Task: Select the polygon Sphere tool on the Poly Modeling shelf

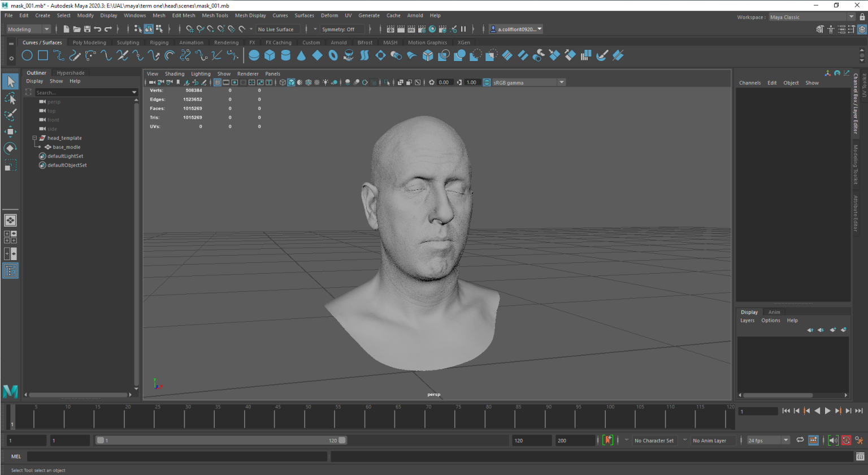Action: tap(253, 55)
